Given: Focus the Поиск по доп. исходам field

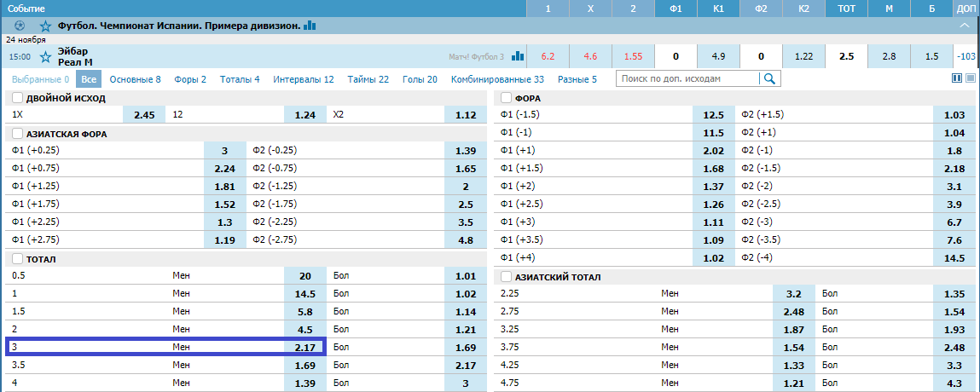Looking at the screenshot, I should [687, 78].
